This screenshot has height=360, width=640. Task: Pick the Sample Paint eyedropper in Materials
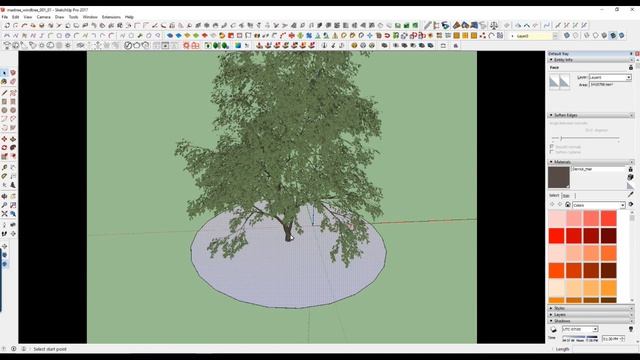point(631,194)
